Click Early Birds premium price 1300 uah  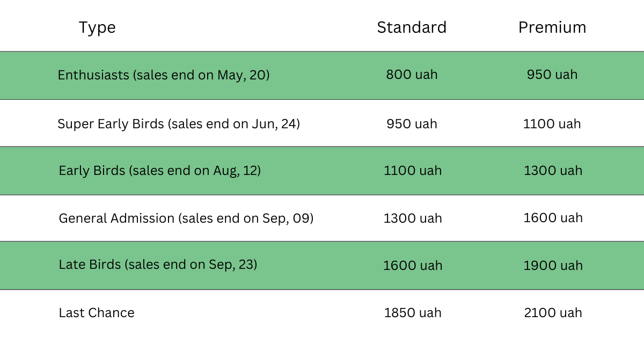(553, 171)
